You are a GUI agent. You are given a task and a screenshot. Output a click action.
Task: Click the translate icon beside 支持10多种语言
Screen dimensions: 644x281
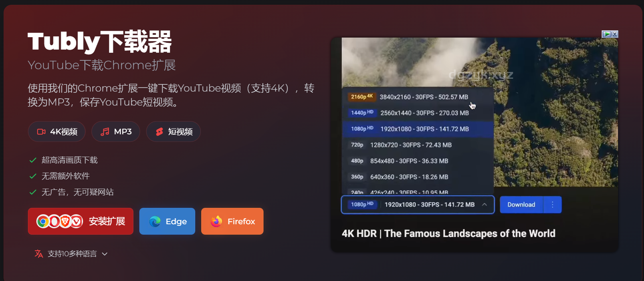39,254
